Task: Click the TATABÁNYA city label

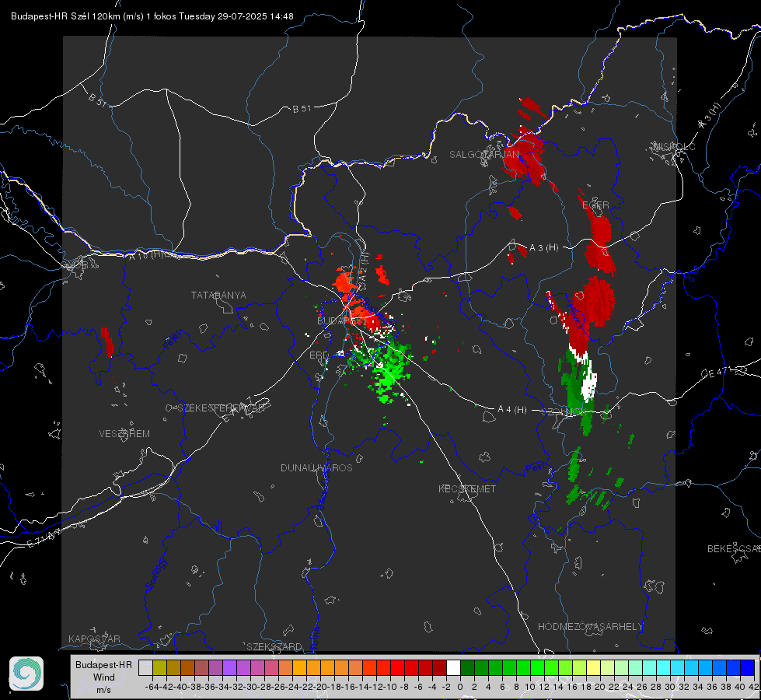Action: pyautogui.click(x=218, y=295)
